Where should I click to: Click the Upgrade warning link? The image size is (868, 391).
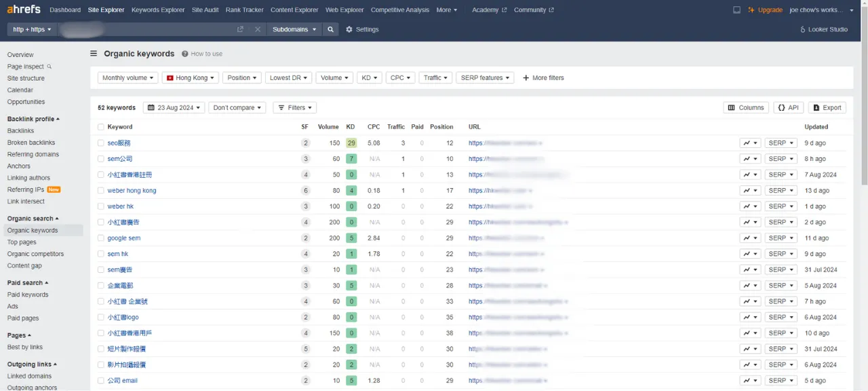765,10
